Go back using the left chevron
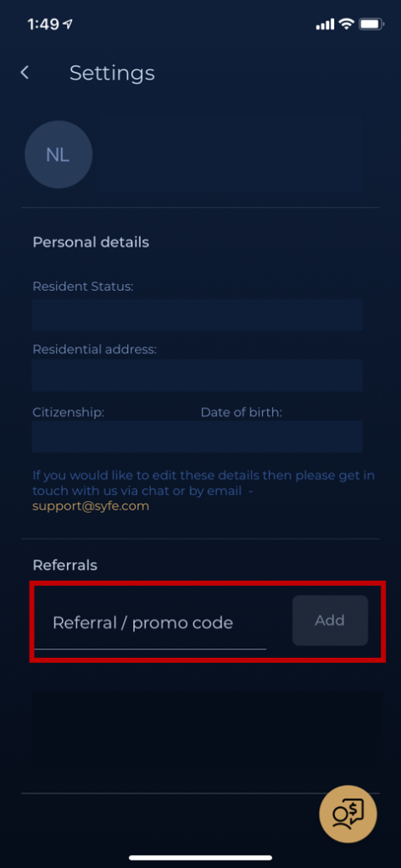This screenshot has height=868, width=401. [25, 73]
